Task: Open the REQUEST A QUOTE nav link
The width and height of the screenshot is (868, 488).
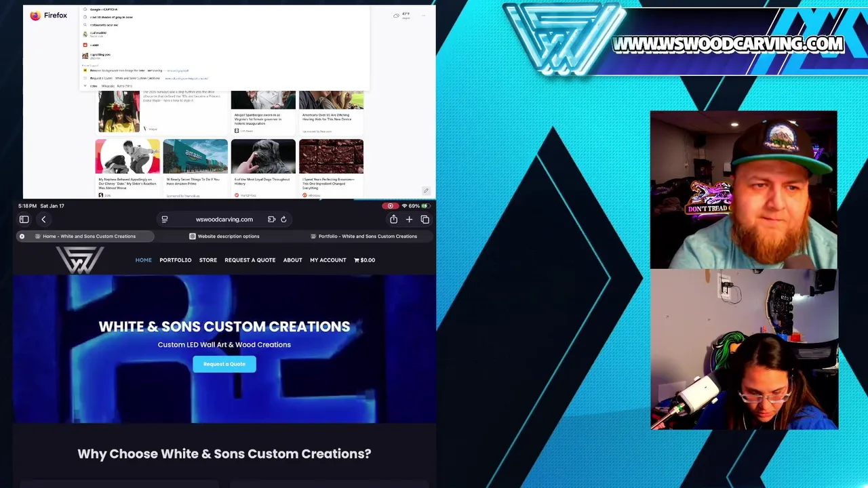Action: 250,260
